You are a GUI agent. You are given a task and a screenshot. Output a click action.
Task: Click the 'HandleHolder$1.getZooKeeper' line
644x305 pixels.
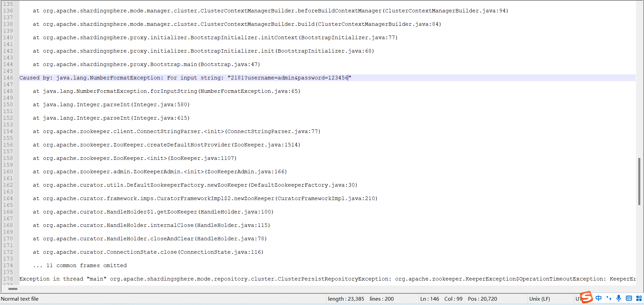[x=153, y=212]
